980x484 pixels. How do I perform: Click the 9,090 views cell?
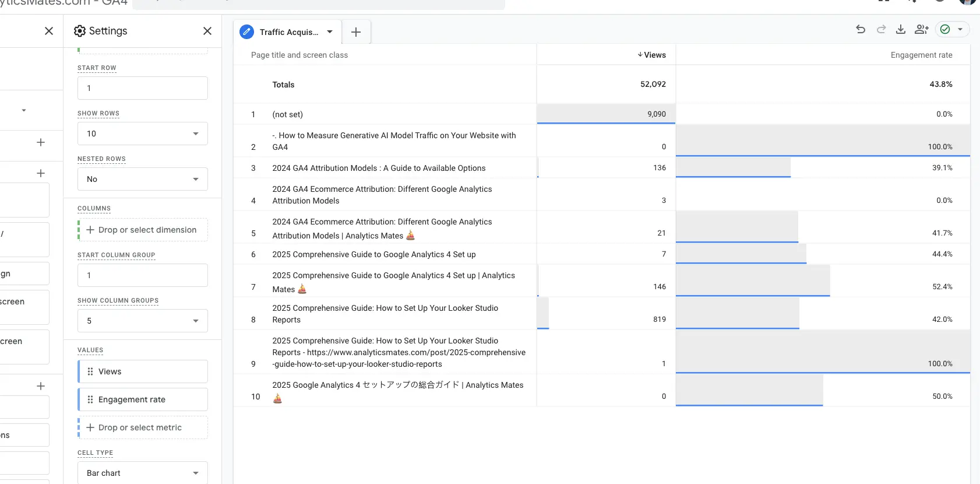coord(606,114)
